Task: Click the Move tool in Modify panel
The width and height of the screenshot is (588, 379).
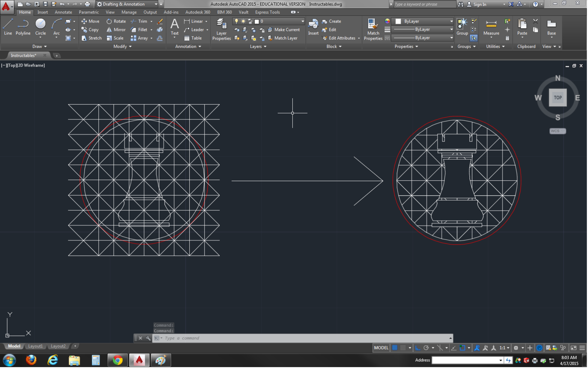Action: (x=90, y=21)
